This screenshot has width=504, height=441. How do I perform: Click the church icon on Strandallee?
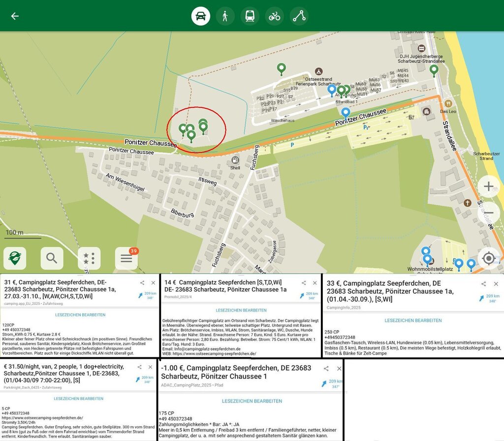pos(467,203)
